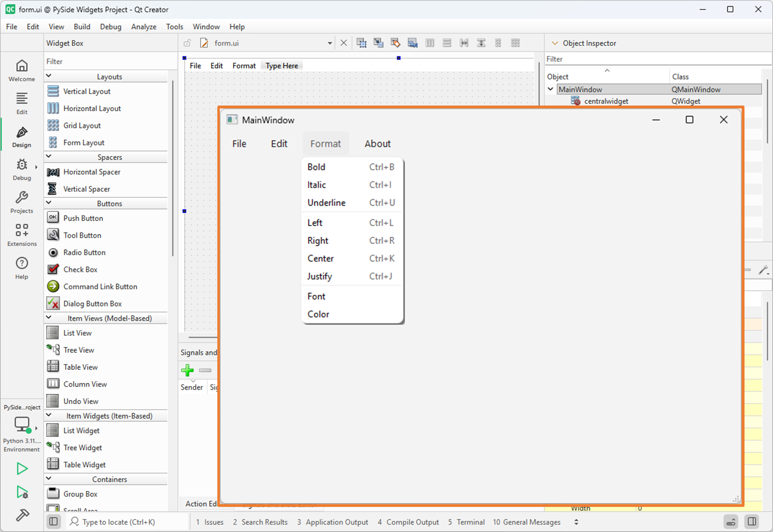Open the Projects mode
The height and width of the screenshot is (532, 773).
coord(22,202)
